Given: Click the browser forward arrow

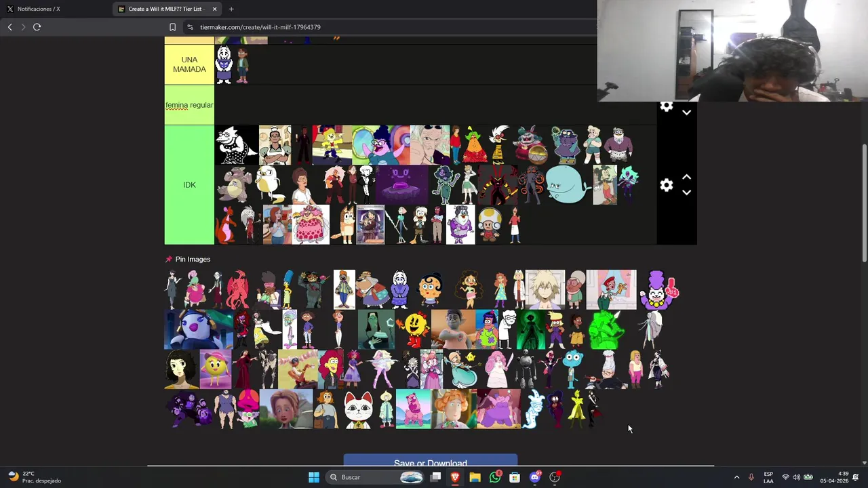Looking at the screenshot, I should pos(23,27).
